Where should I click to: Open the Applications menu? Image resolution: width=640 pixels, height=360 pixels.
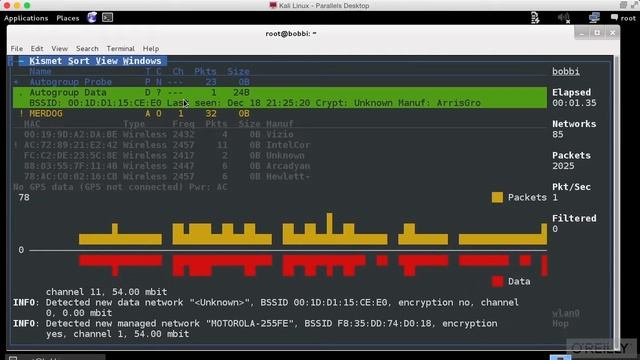point(26,18)
